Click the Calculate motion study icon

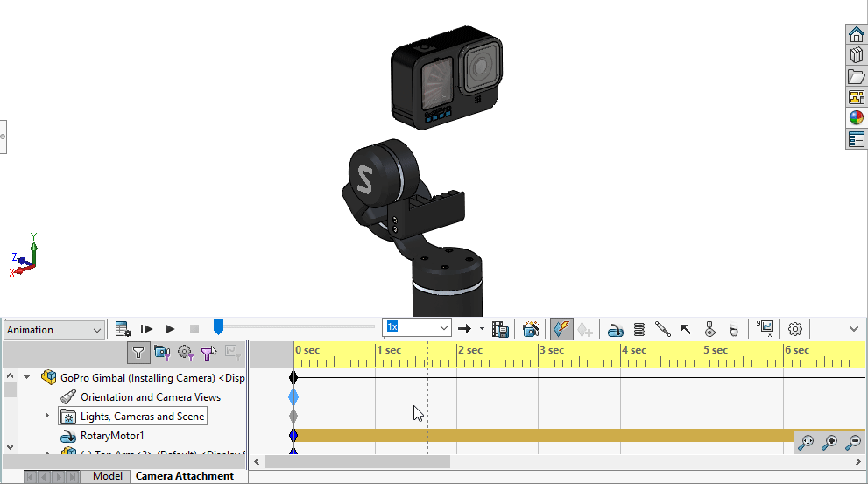(x=123, y=329)
